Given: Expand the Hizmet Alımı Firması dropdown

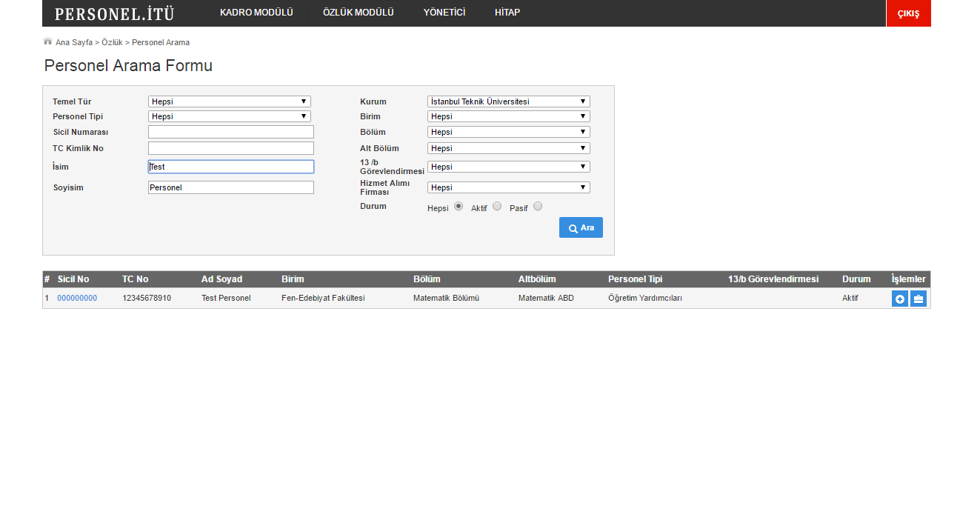Looking at the screenshot, I should tap(508, 187).
